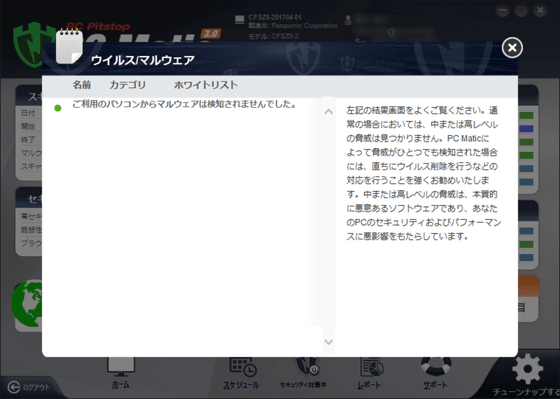This screenshot has height=399, width=560.
Task: Click the green status dot in results
Action: click(58, 108)
